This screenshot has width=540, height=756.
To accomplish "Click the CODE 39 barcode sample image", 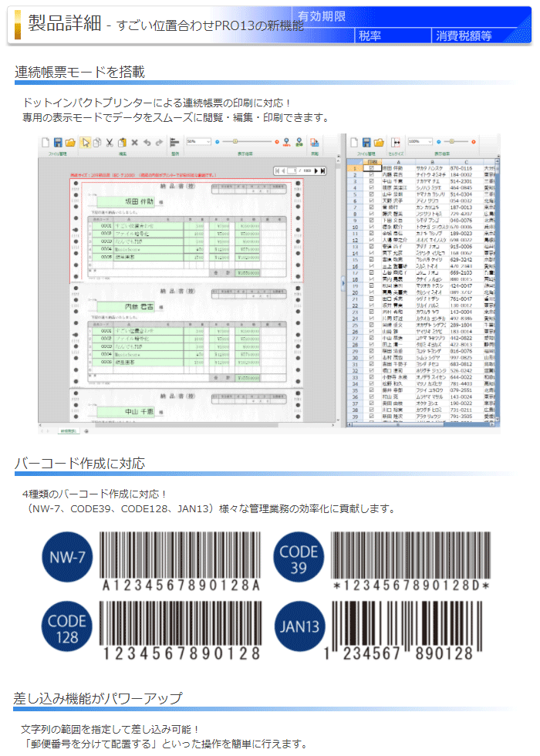I will pyautogui.click(x=410, y=562).
